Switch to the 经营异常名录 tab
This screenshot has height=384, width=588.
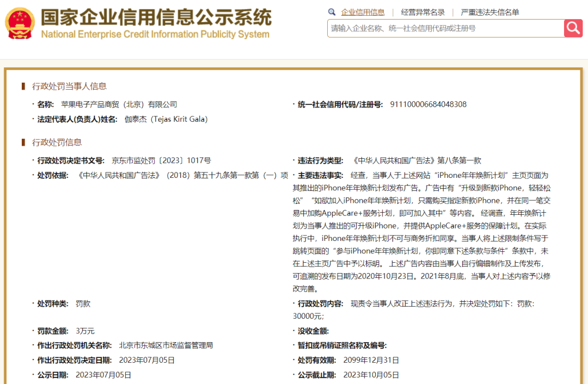coord(422,12)
